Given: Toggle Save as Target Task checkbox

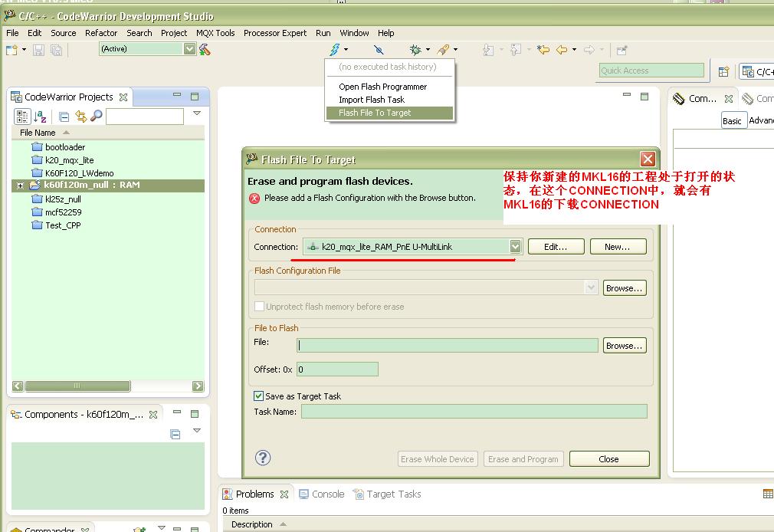Looking at the screenshot, I should coord(259,396).
